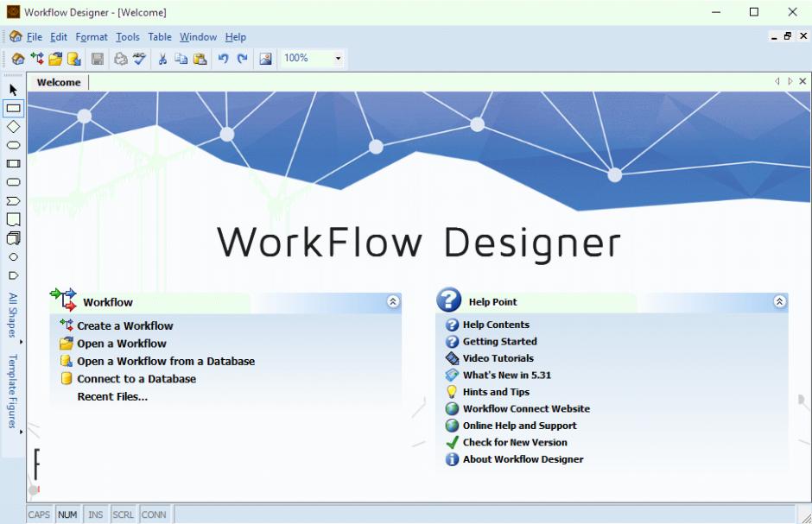Click the Redo arrow icon
The image size is (812, 524).
tap(242, 59)
